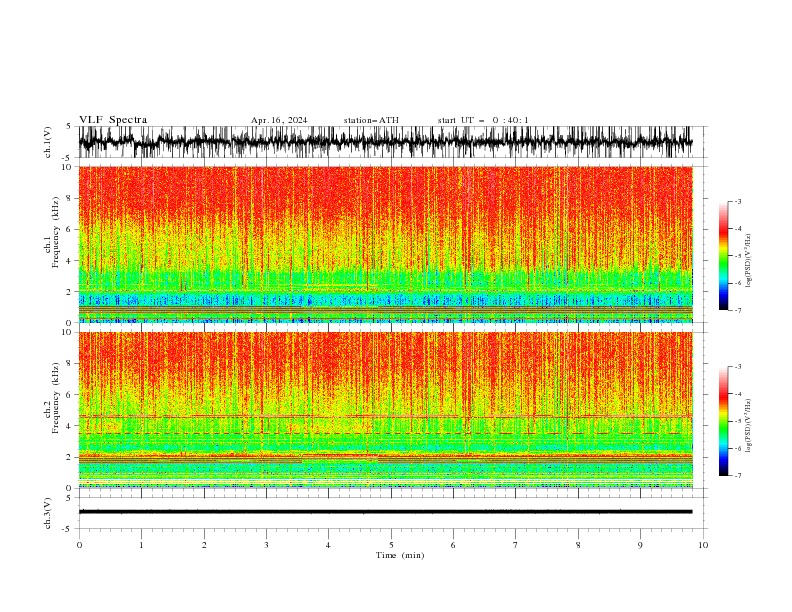Select the ch.2 colorbar "log(PSD)(V²/Hz)" label
792x612 pixels.
749,425
